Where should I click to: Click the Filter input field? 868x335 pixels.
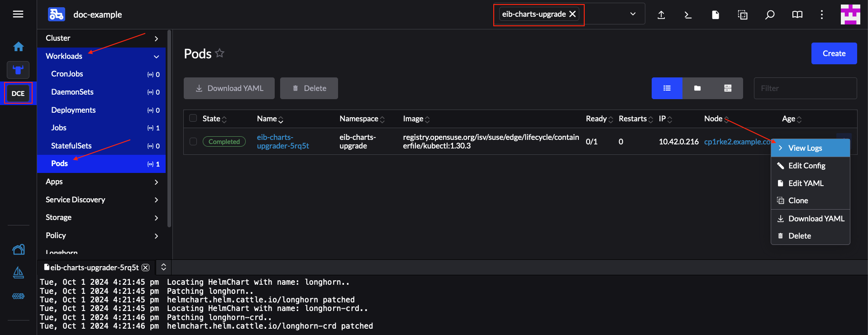tap(805, 88)
